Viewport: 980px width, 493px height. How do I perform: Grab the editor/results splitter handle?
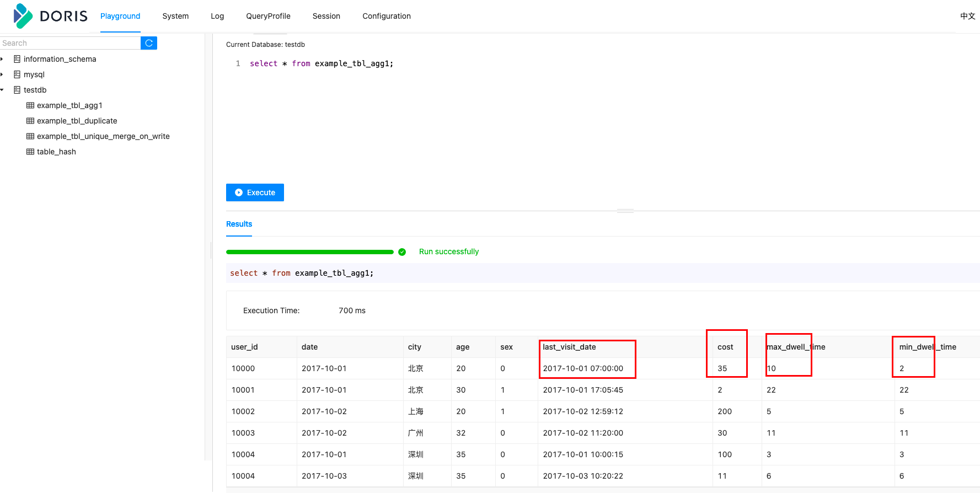tap(625, 211)
